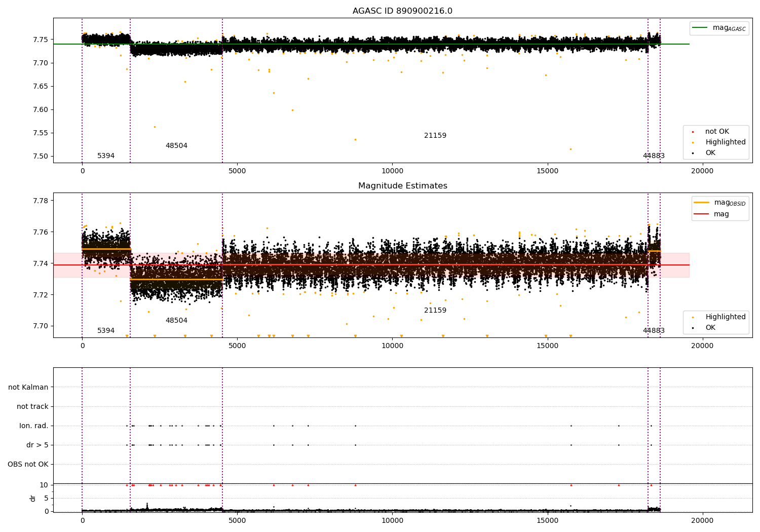Click obsid label 44883 in Magnitude Estimates plot
The image size is (760, 532).
click(654, 331)
